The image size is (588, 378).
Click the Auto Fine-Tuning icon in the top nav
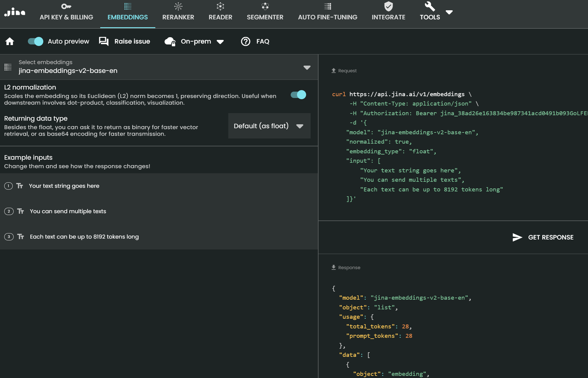coord(328,6)
